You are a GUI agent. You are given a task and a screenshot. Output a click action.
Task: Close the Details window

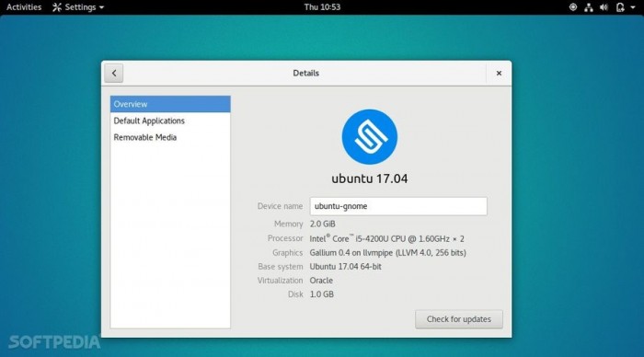click(499, 73)
